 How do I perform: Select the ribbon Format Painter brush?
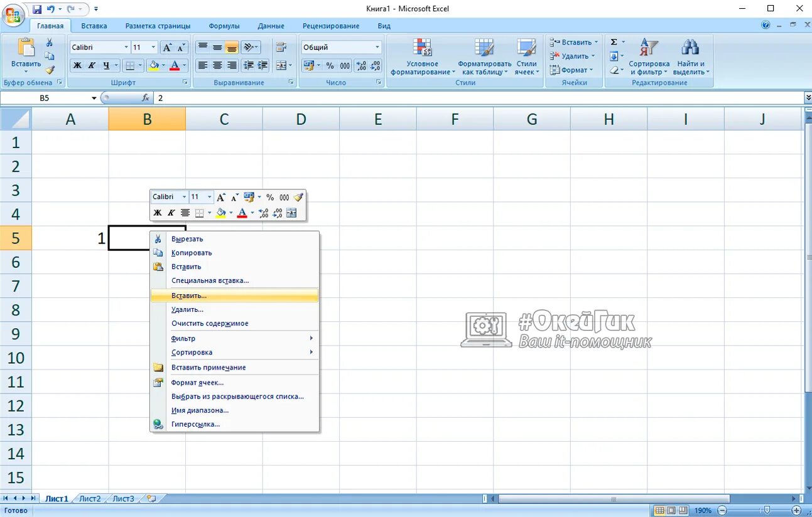click(x=49, y=70)
